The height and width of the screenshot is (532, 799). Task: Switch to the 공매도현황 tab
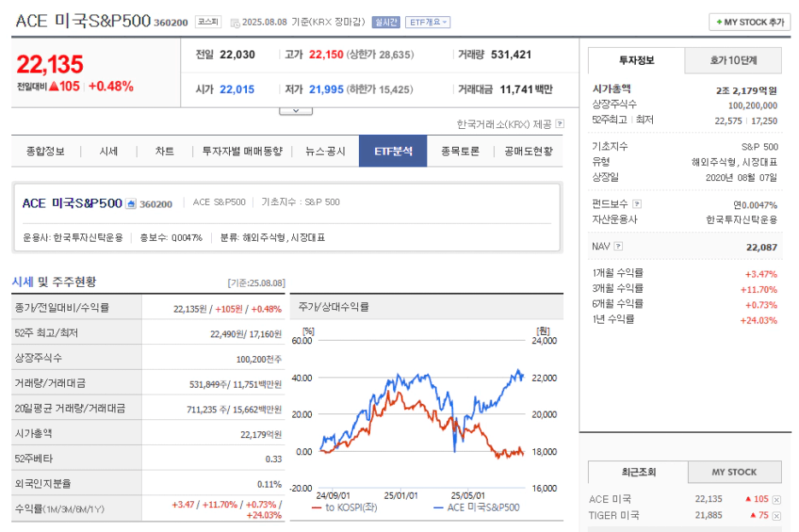pyautogui.click(x=528, y=151)
